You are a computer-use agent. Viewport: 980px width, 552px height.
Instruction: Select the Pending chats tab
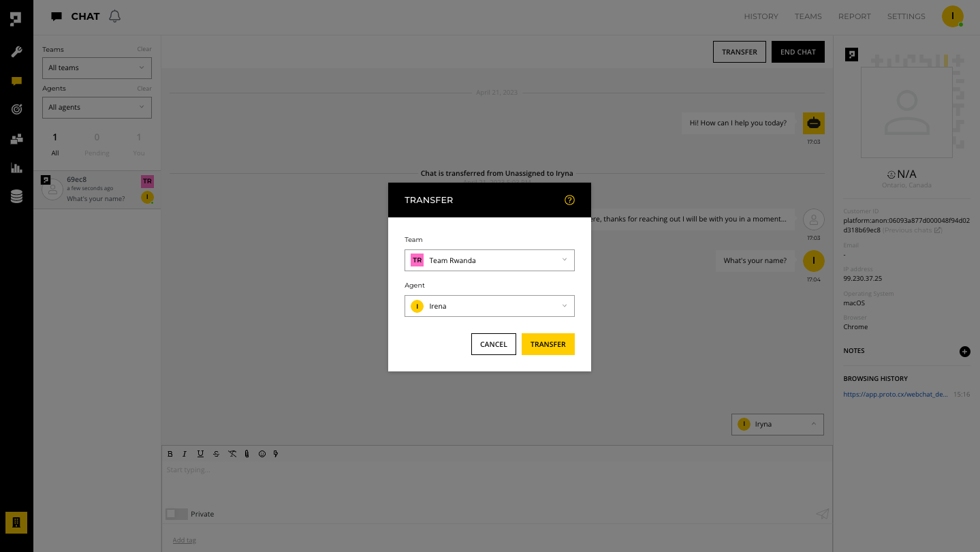97,144
